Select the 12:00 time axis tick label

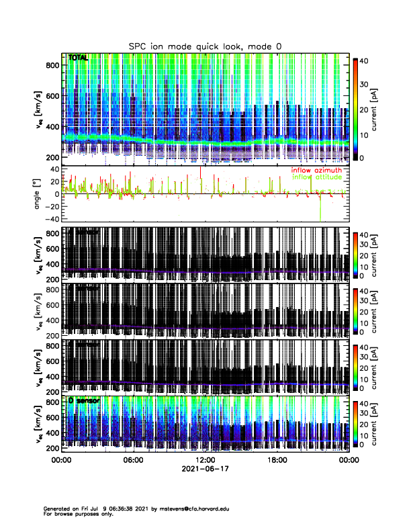click(205, 460)
